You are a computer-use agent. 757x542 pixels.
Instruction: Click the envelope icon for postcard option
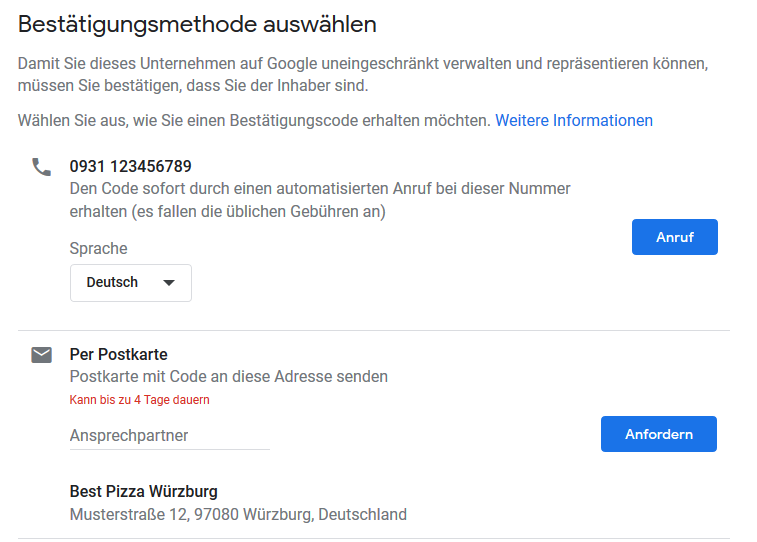(41, 355)
